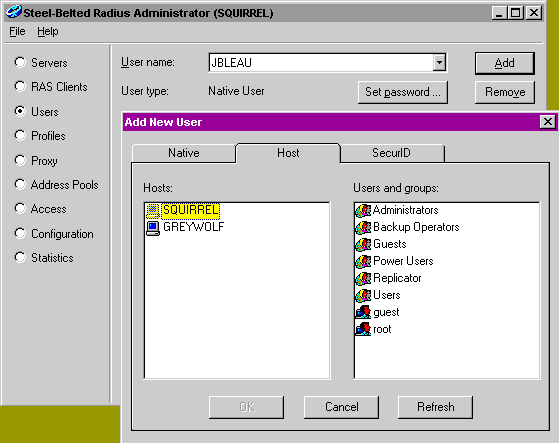
Task: Choose the Administrators group icon
Action: pyautogui.click(x=363, y=211)
